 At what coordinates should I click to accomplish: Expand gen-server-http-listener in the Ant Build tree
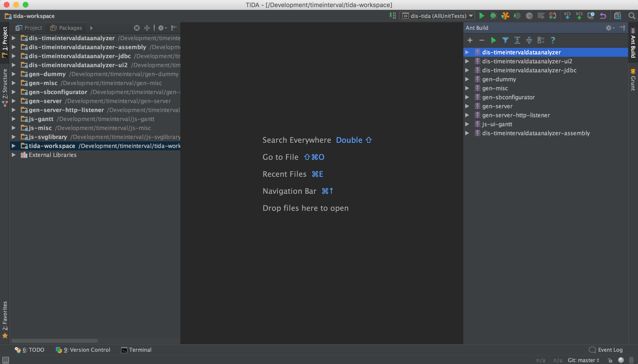467,115
